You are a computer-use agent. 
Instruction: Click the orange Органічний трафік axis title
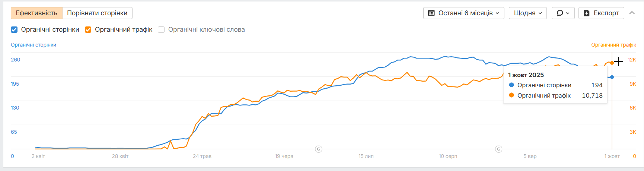(x=613, y=45)
